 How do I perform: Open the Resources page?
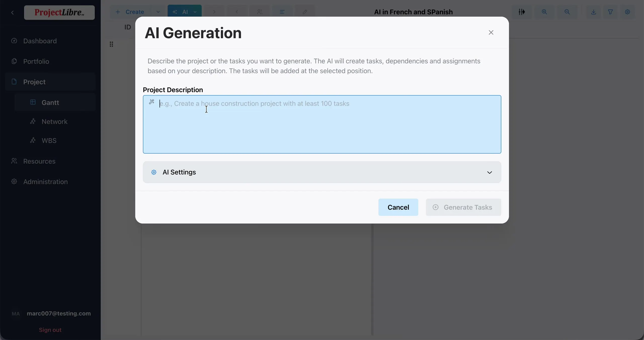point(50,161)
